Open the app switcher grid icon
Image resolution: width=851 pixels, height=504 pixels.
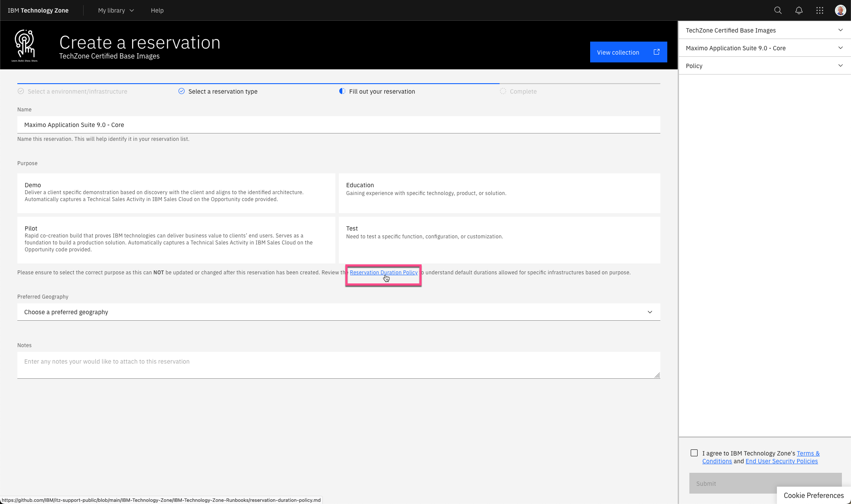tap(819, 10)
